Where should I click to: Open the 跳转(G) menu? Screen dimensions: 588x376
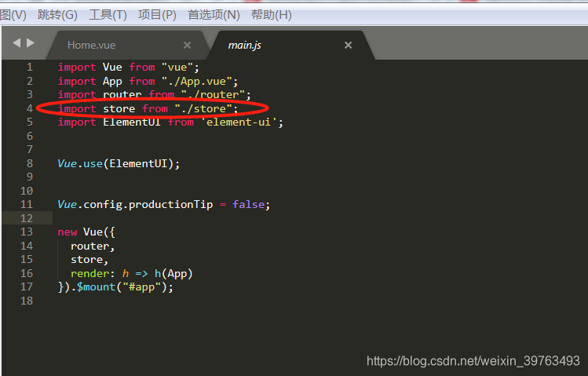pyautogui.click(x=57, y=15)
